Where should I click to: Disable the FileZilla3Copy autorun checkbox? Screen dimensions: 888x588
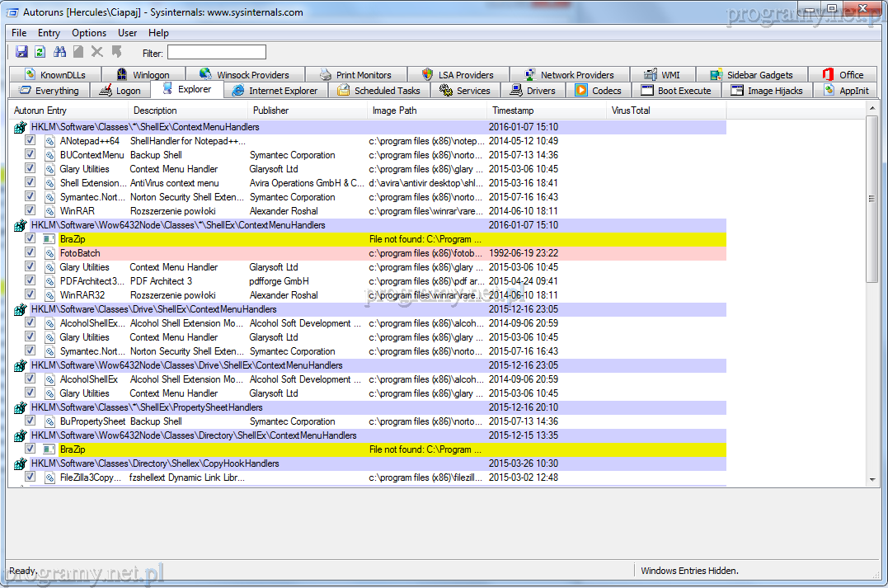coord(31,477)
